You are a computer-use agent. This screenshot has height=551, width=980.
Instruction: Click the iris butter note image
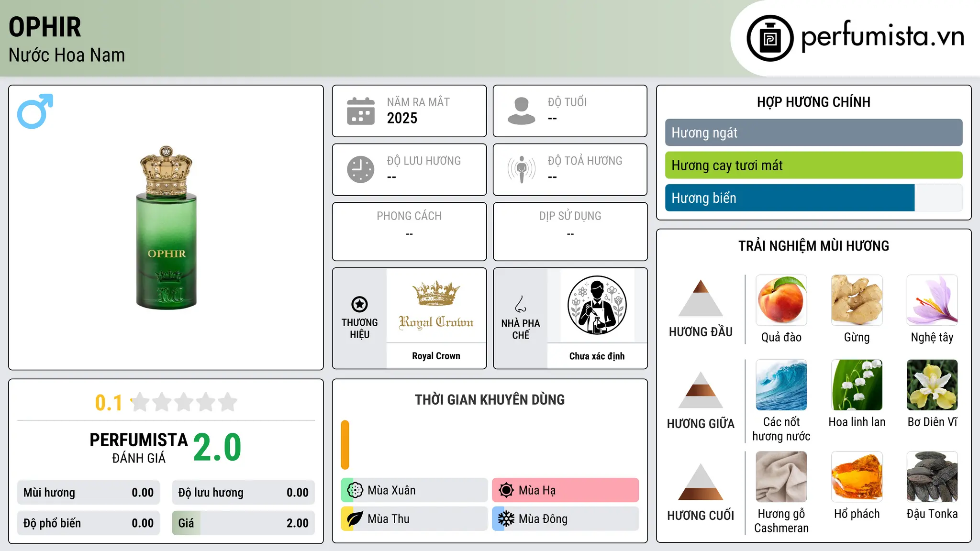pos(932,385)
